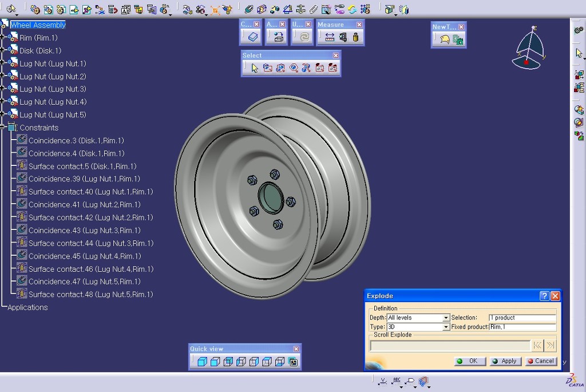586x392 pixels.
Task: Open the Depth dropdown in Explode
Action: (446, 318)
